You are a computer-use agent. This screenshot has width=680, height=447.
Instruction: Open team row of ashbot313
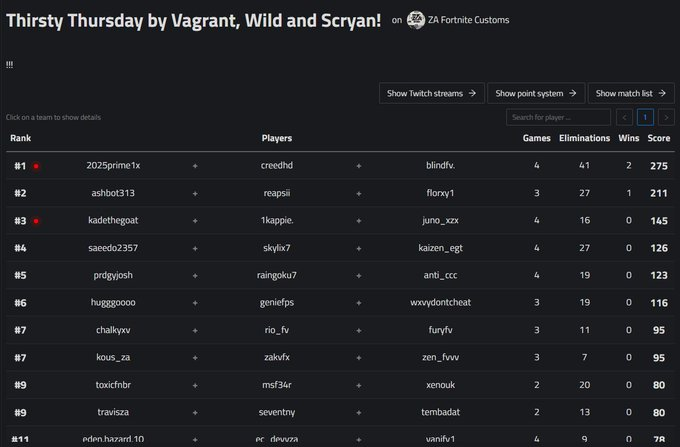340,193
